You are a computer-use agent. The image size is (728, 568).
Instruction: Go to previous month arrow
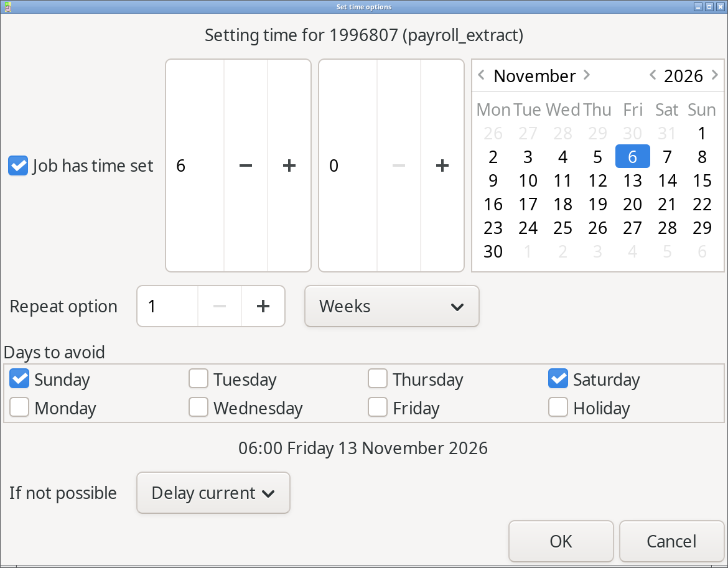coord(482,75)
